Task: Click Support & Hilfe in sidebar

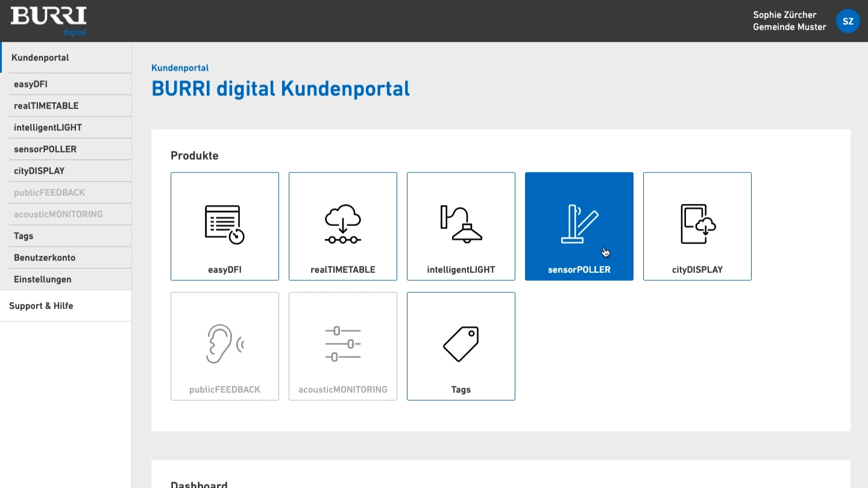Action: tap(41, 306)
